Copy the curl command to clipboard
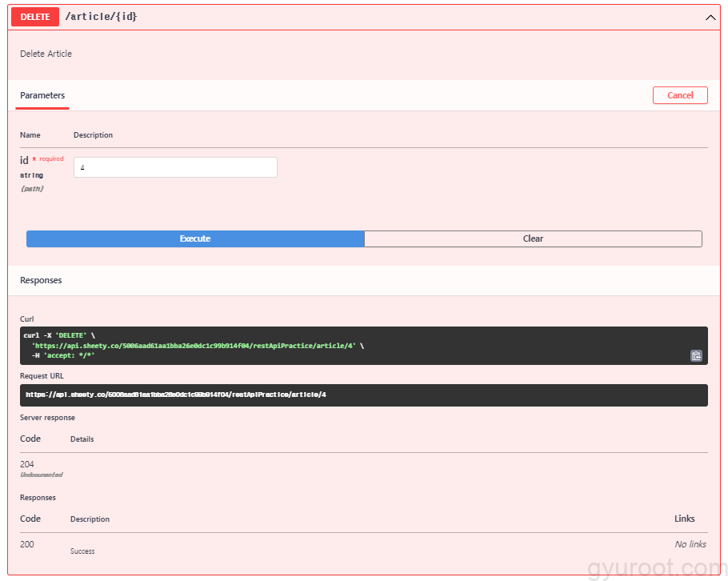 (x=696, y=356)
